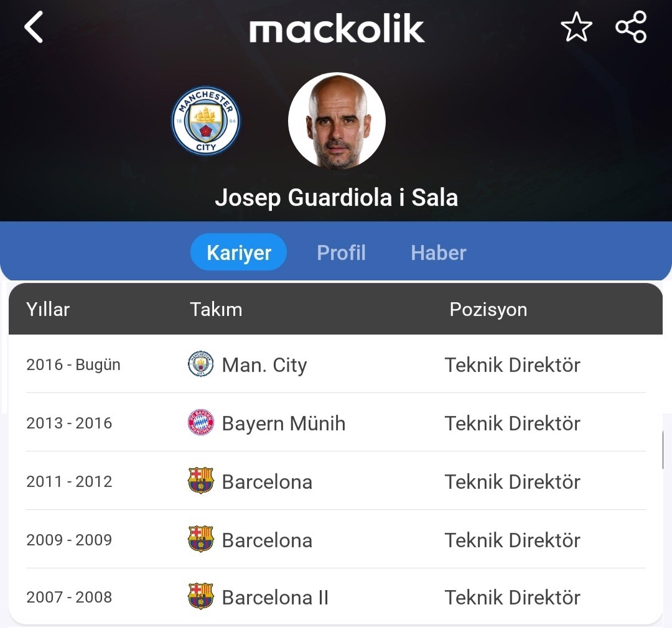
Task: Tap the large Manchester City crest
Action: click(206, 121)
